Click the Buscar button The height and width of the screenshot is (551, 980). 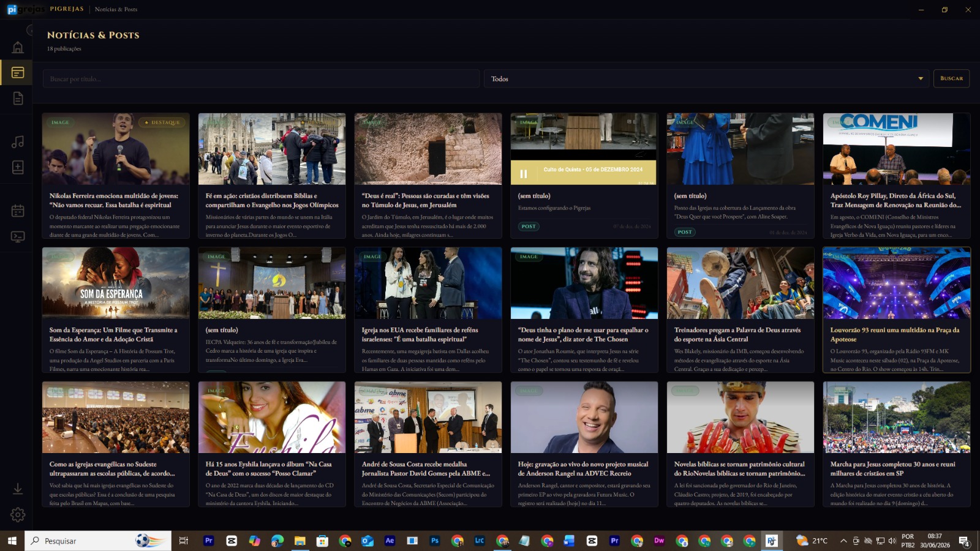point(951,78)
